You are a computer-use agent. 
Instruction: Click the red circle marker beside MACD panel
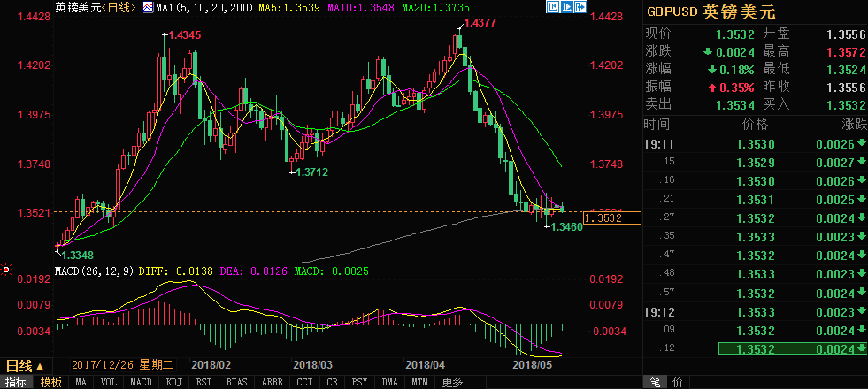pyautogui.click(x=7, y=270)
